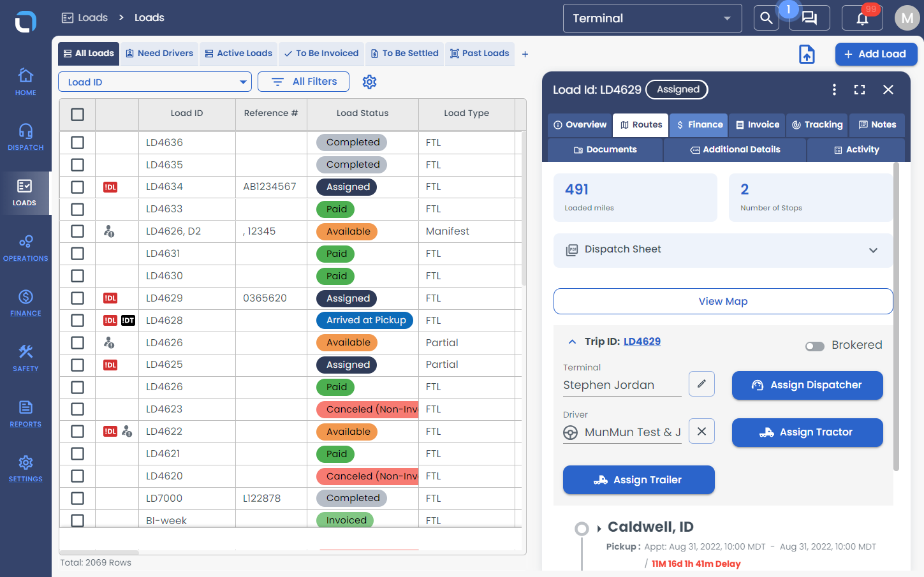Open Settings from the sidebar
The width and height of the screenshot is (924, 577).
[26, 469]
